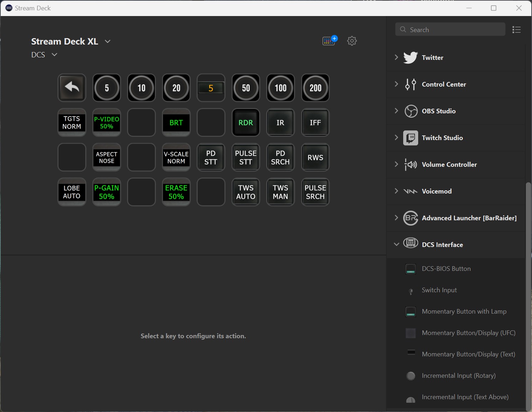Select the PULSE STT key
Screen dimensions: 532x412
pyautogui.click(x=246, y=157)
